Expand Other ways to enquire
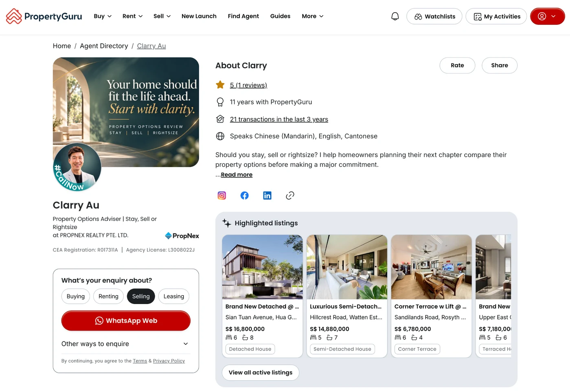Viewport: 570px width, 392px height. pos(126,344)
